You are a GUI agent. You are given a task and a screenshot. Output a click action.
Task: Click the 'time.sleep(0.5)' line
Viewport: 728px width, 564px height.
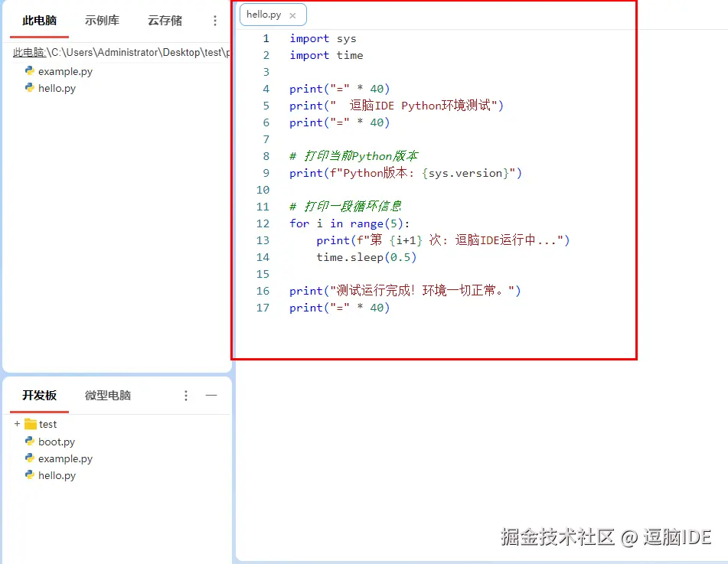367,257
